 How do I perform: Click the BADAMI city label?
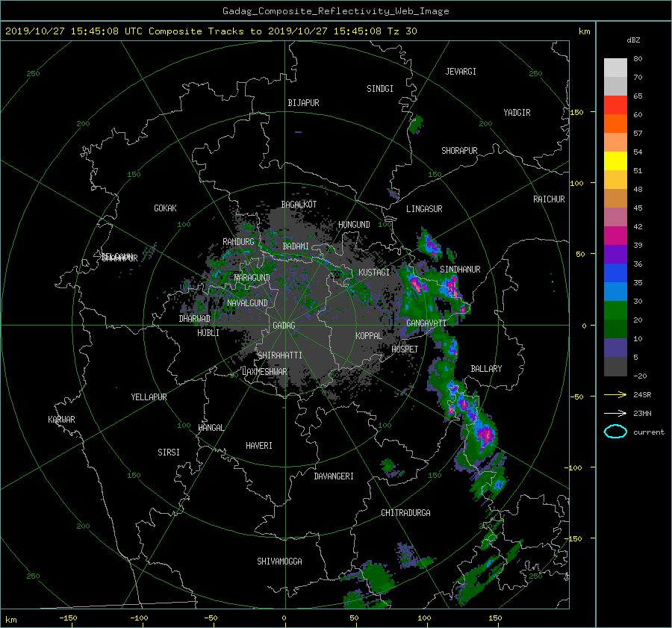click(296, 246)
